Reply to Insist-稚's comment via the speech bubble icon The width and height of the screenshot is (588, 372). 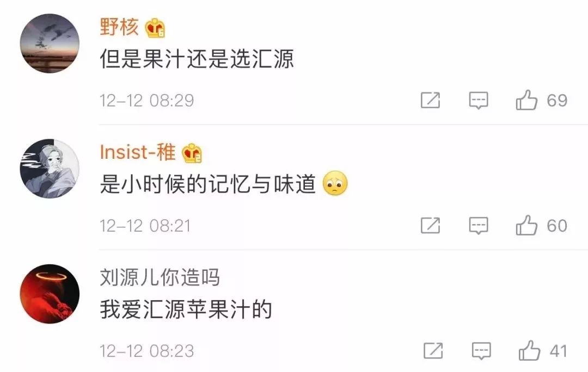[479, 226]
